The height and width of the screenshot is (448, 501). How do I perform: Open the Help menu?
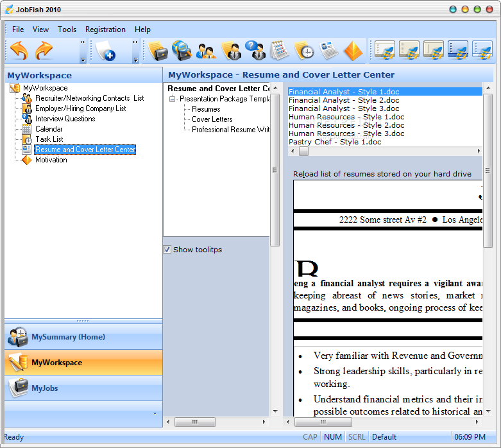[x=142, y=30]
